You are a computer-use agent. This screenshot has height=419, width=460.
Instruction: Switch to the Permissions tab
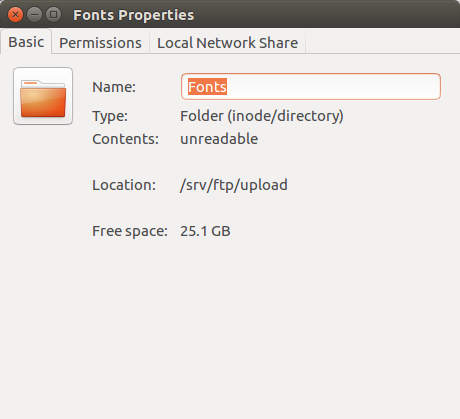coord(100,43)
